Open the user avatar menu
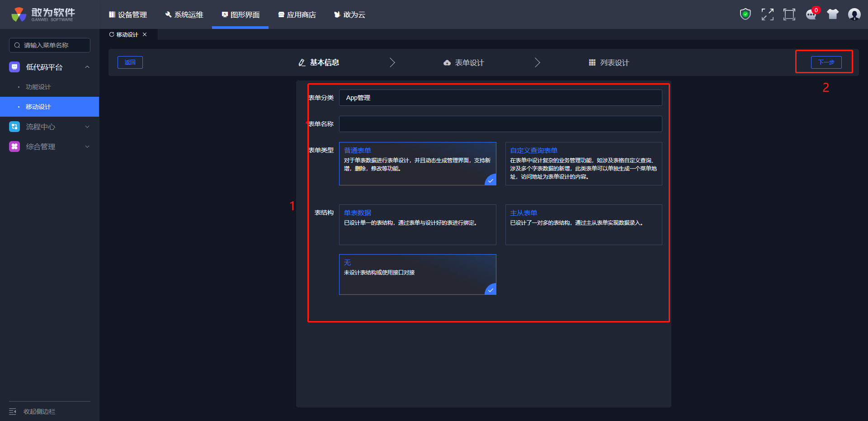868x421 pixels. point(854,14)
